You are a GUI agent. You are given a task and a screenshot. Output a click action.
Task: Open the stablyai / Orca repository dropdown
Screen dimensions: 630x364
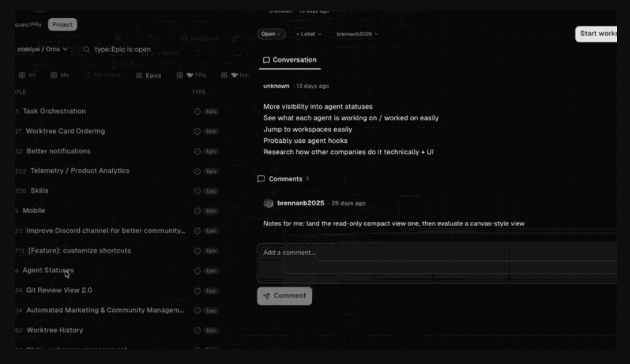(x=42, y=49)
